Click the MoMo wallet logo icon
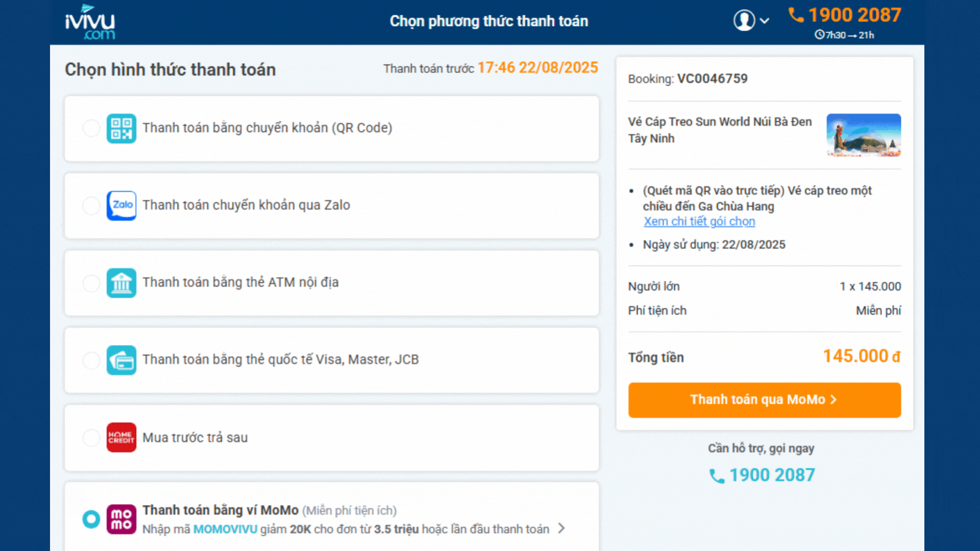The width and height of the screenshot is (980, 551). [x=121, y=519]
